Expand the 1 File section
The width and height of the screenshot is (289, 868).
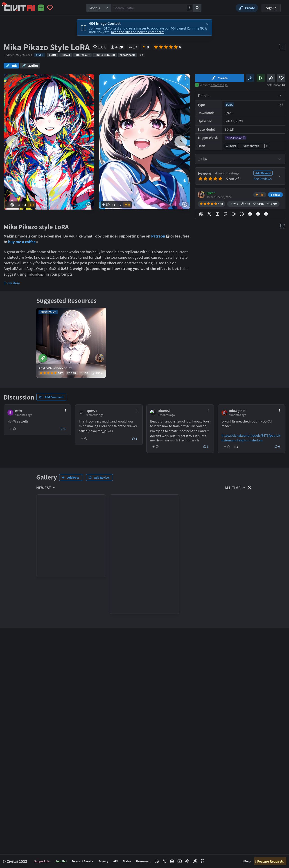coord(240,159)
